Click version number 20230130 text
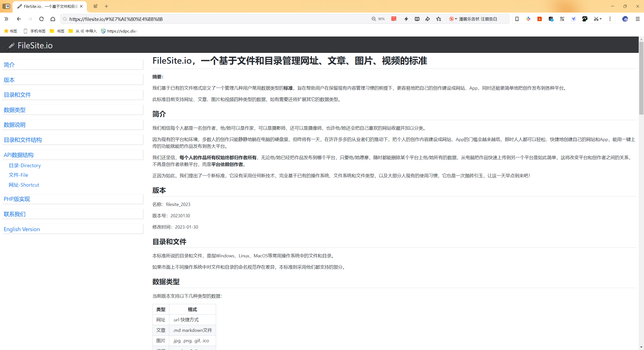This screenshot has height=350, width=644. (180, 216)
